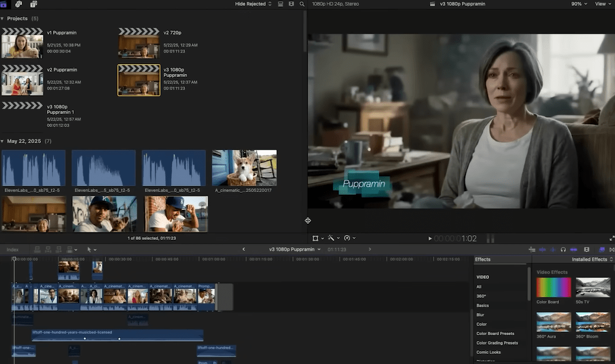Click the Play button under the viewer
This screenshot has width=615, height=364.
429,238
